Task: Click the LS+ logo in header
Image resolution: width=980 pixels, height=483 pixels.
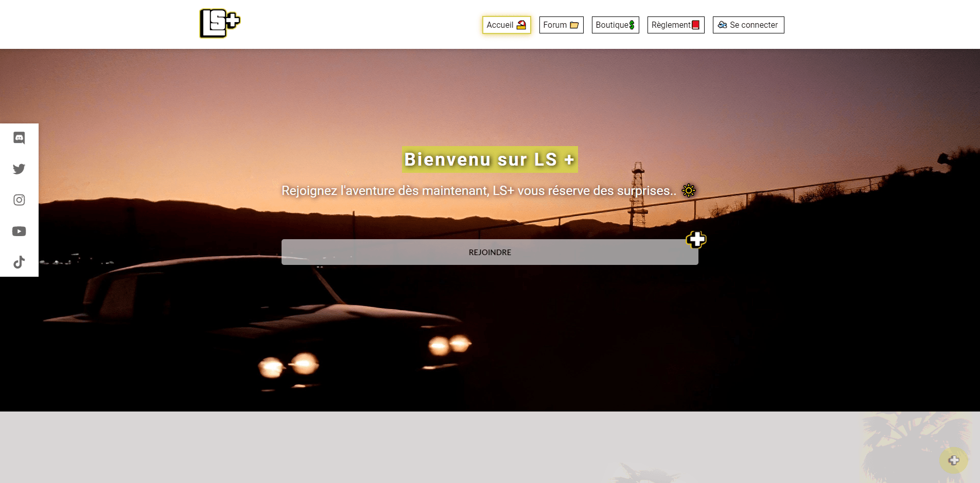Action: pyautogui.click(x=220, y=24)
